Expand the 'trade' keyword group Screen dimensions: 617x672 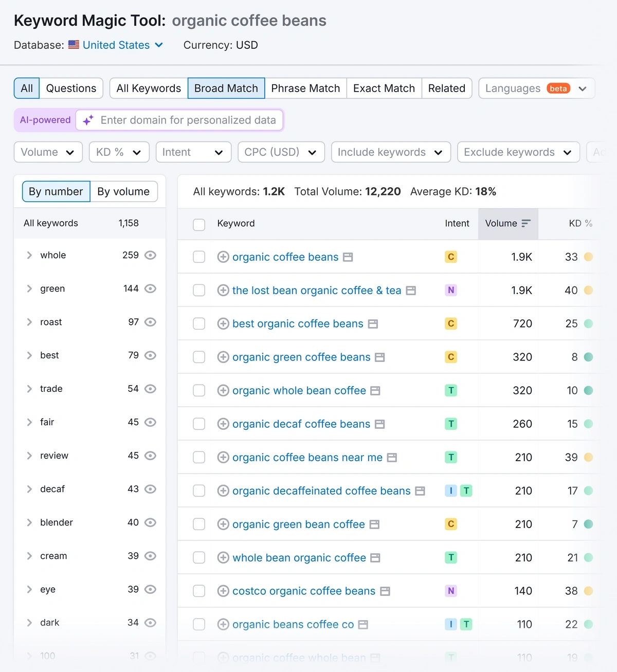29,389
